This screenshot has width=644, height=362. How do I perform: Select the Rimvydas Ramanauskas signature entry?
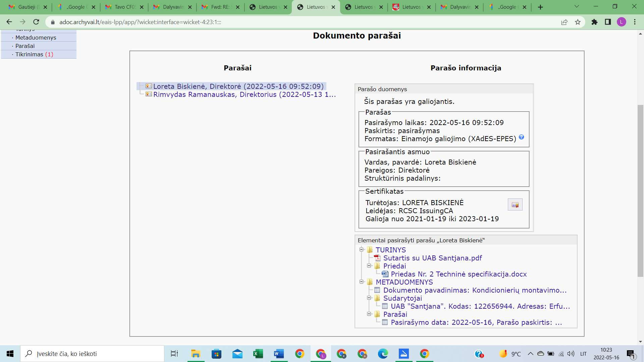[244, 95]
